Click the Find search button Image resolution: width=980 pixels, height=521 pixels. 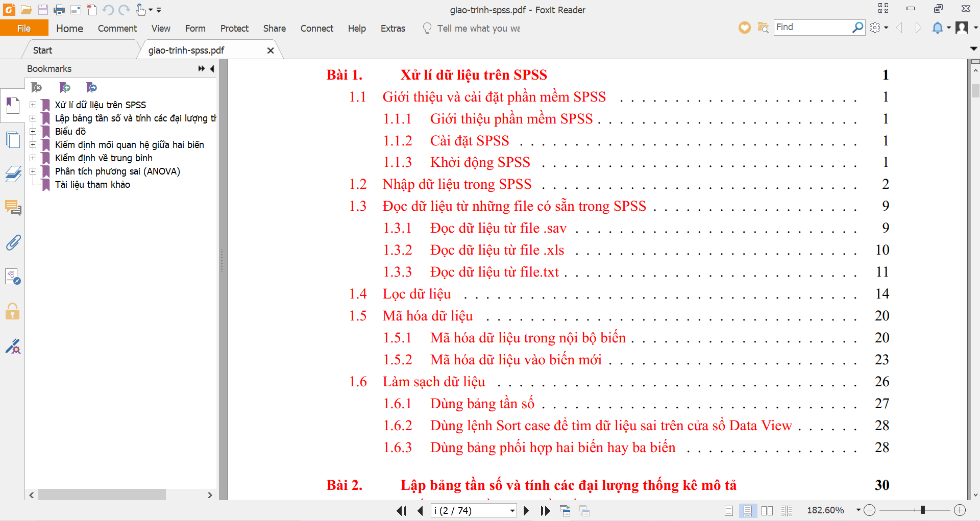[859, 27]
